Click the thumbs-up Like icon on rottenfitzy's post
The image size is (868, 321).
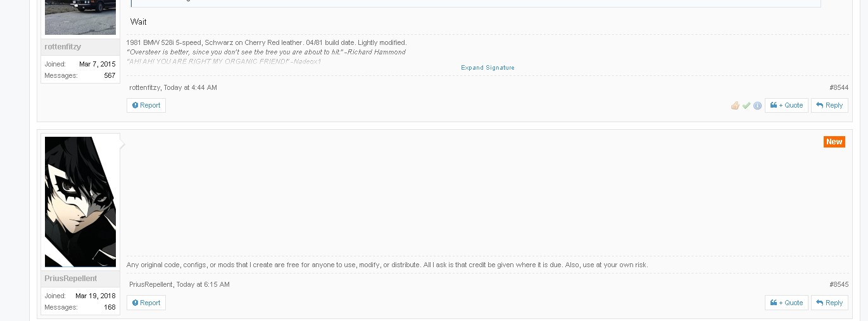(735, 106)
